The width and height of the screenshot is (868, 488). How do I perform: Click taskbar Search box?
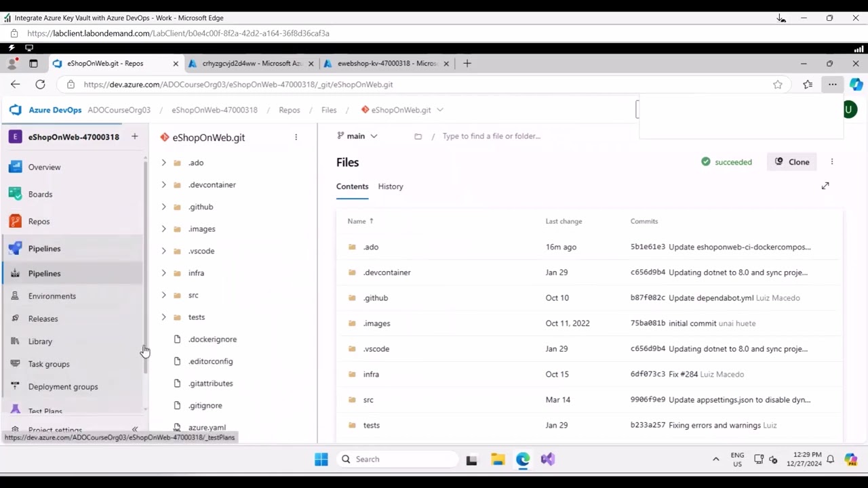pyautogui.click(x=397, y=459)
